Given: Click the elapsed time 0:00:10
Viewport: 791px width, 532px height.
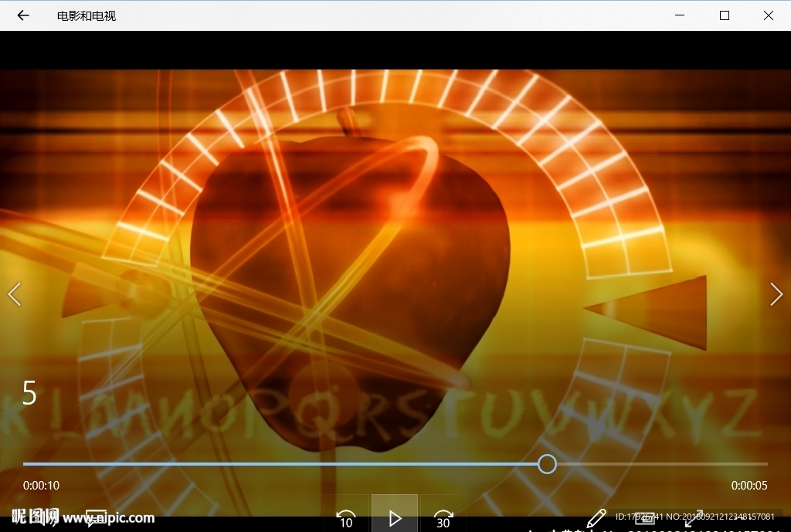Looking at the screenshot, I should [41, 485].
